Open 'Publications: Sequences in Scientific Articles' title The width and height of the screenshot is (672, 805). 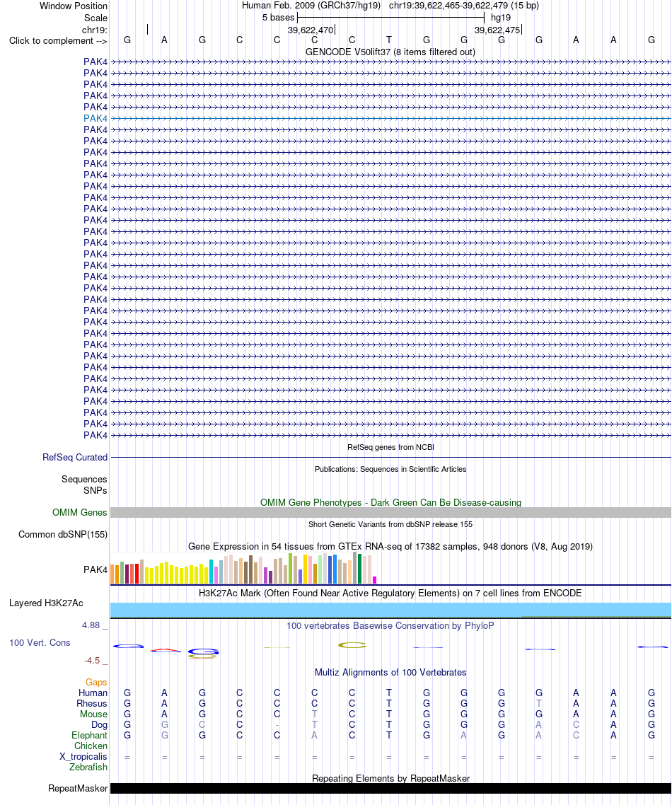click(390, 469)
